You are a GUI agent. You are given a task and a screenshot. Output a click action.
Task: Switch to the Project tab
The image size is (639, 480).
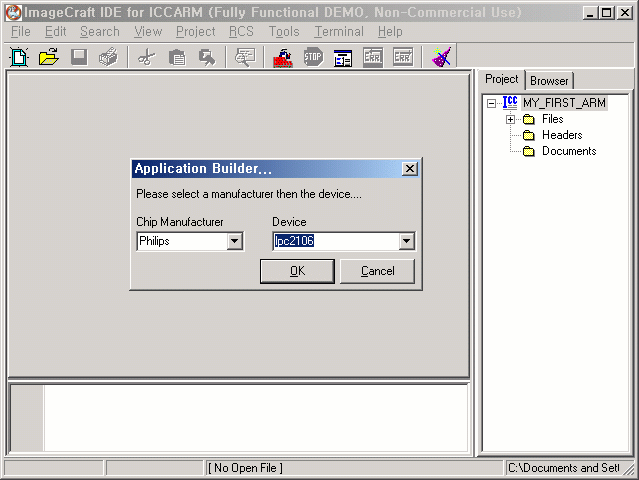[x=501, y=79]
